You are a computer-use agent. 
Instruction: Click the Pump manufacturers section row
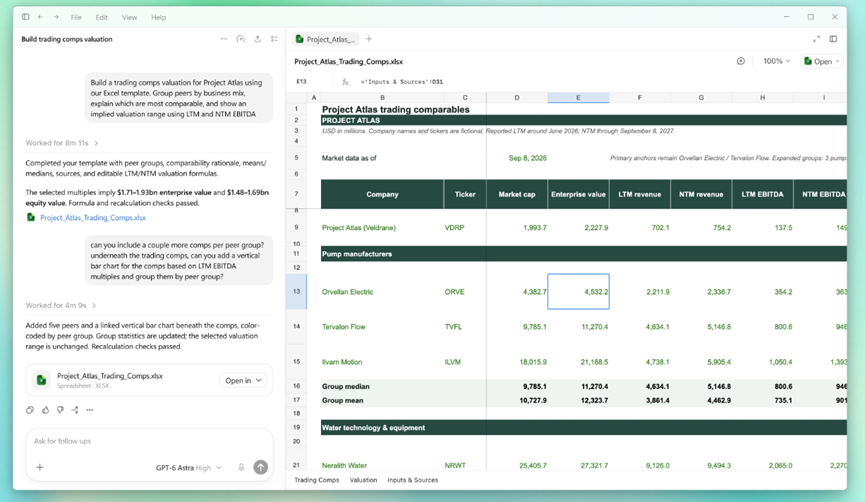click(584, 254)
